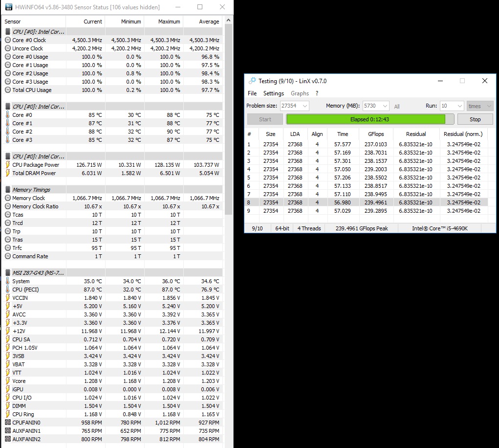499x448 pixels.
Task: Click icon beside Command Rate
Action: tap(8, 256)
